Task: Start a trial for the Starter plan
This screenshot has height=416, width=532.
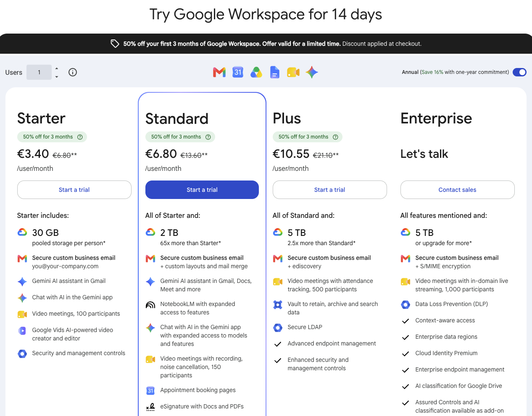Action: (74, 190)
